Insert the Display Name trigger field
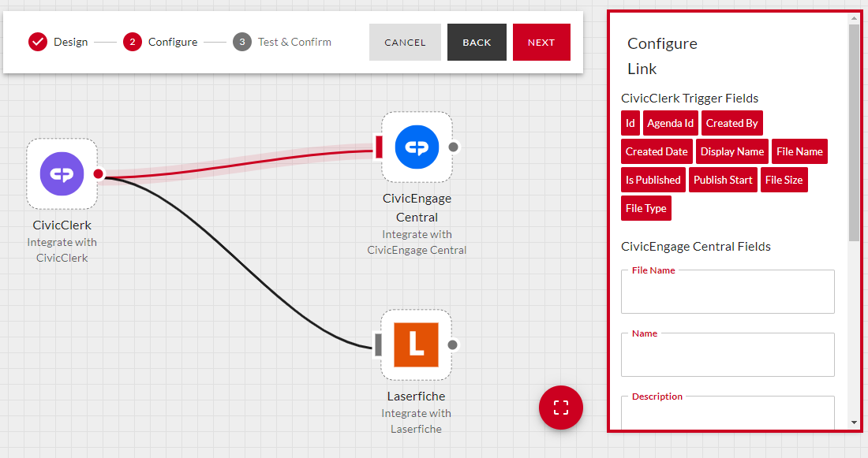This screenshot has width=868, height=458. (731, 151)
